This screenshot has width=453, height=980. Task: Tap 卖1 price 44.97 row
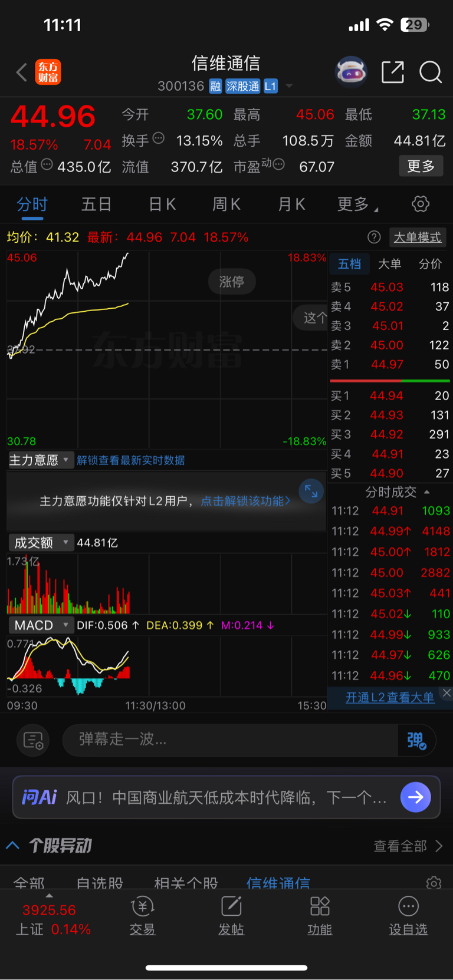pyautogui.click(x=390, y=365)
